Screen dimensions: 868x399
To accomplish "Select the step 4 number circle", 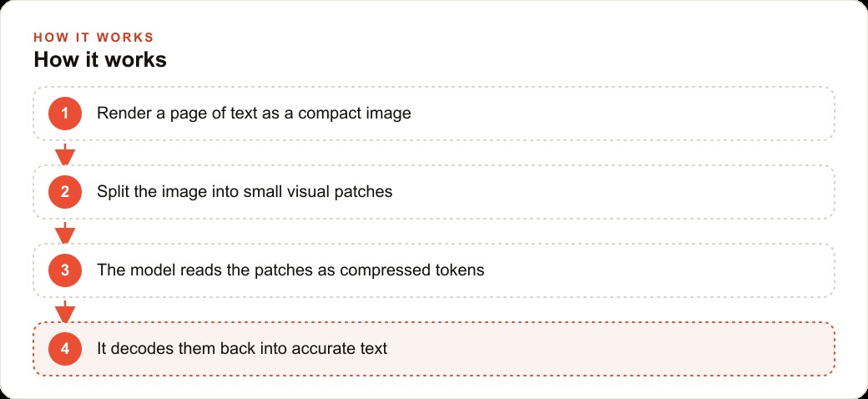I will pyautogui.click(x=65, y=349).
